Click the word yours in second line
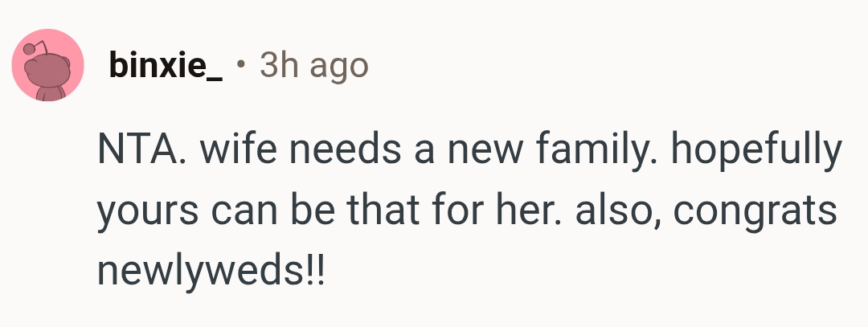This screenshot has height=327, width=868. click(x=138, y=211)
